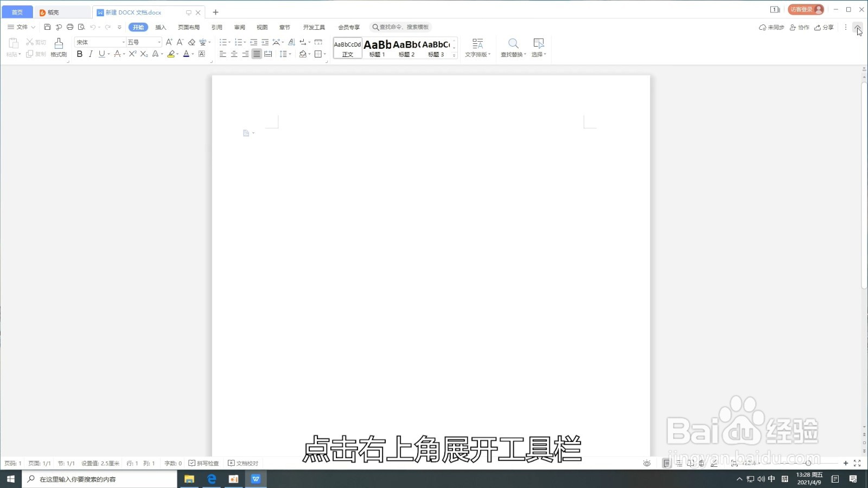Click the clear formatting eraser icon
Viewport: 868px width, 488px height.
192,42
